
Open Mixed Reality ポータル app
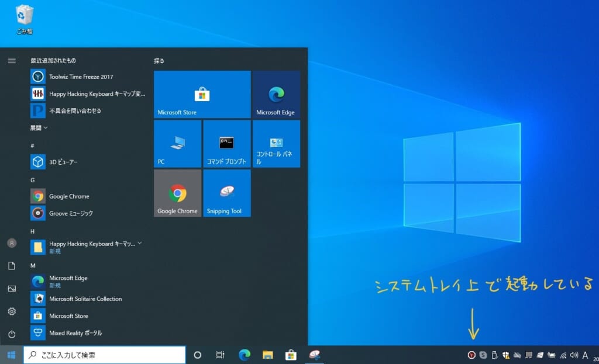pos(88,332)
